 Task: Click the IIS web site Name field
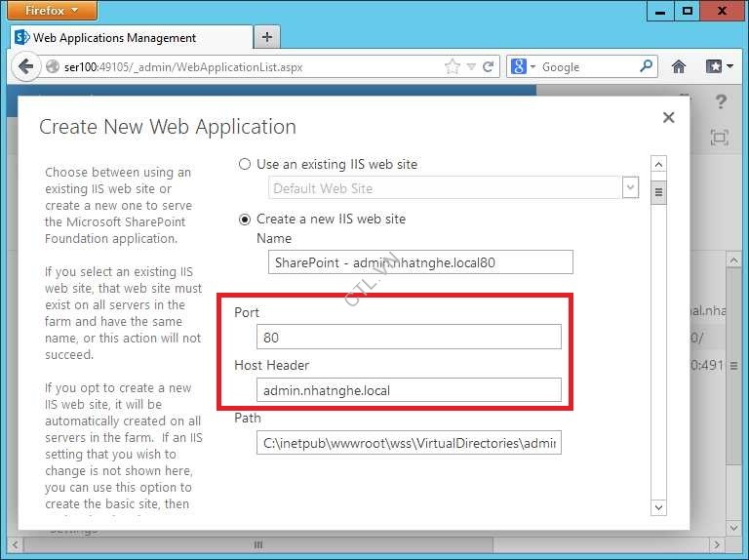click(x=420, y=262)
